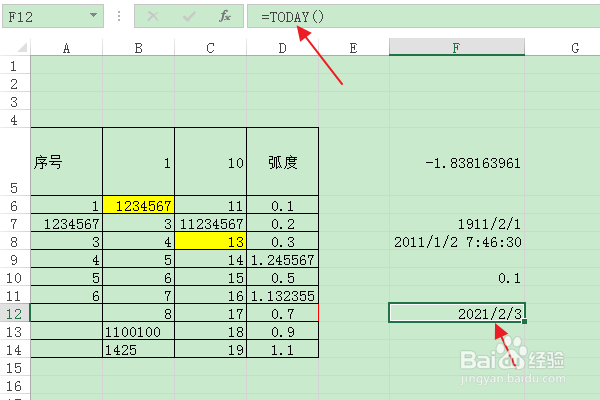Select row 6 header
The height and width of the screenshot is (400, 600).
pyautogui.click(x=15, y=206)
